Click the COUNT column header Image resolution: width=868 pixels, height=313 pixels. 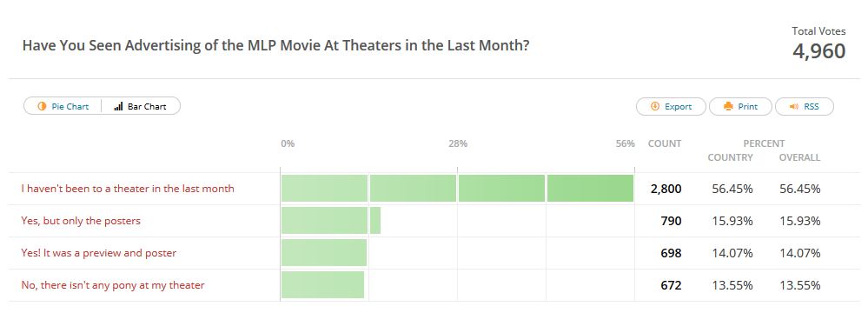point(665,143)
